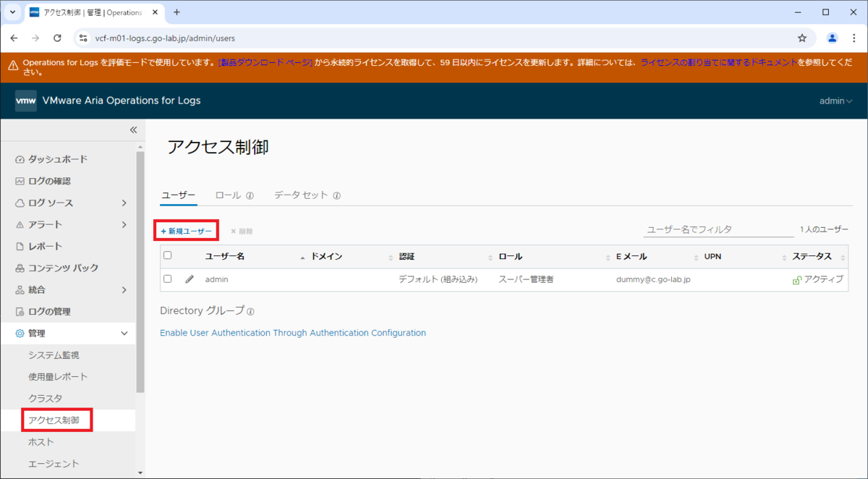
Task: Click the ユーザー名でフィルタ search field
Action: tap(718, 229)
